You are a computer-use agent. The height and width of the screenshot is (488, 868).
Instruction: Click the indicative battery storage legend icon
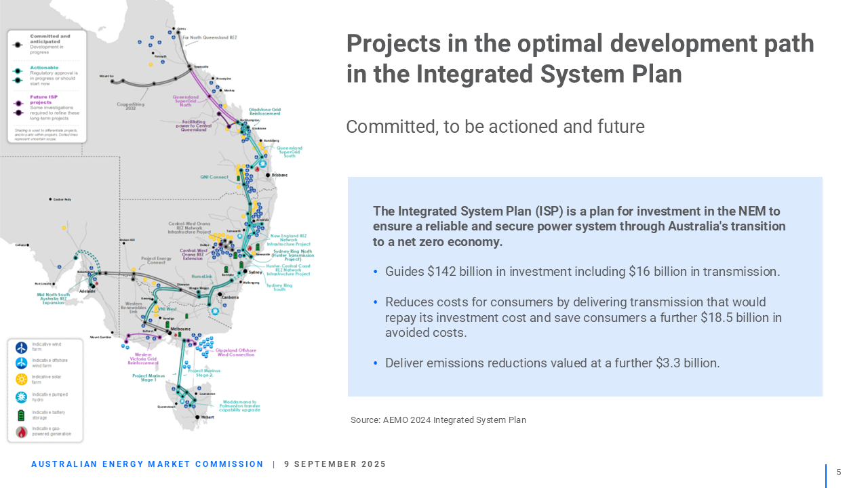[22, 415]
